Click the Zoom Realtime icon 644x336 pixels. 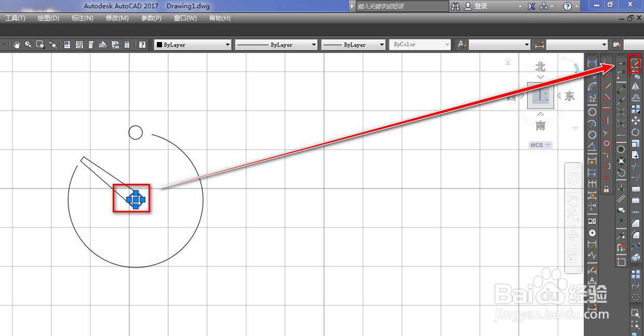(28, 45)
